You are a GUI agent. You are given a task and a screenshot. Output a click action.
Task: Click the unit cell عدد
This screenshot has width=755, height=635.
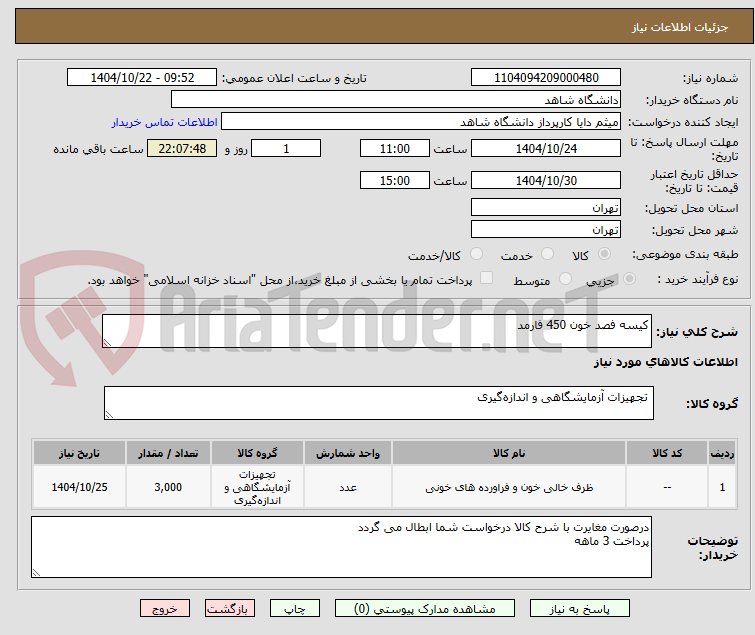(x=348, y=487)
